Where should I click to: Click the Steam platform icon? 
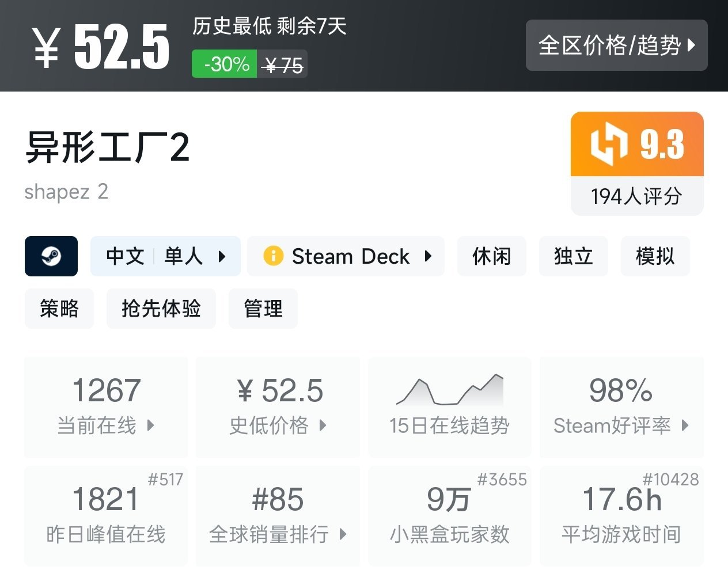(51, 256)
